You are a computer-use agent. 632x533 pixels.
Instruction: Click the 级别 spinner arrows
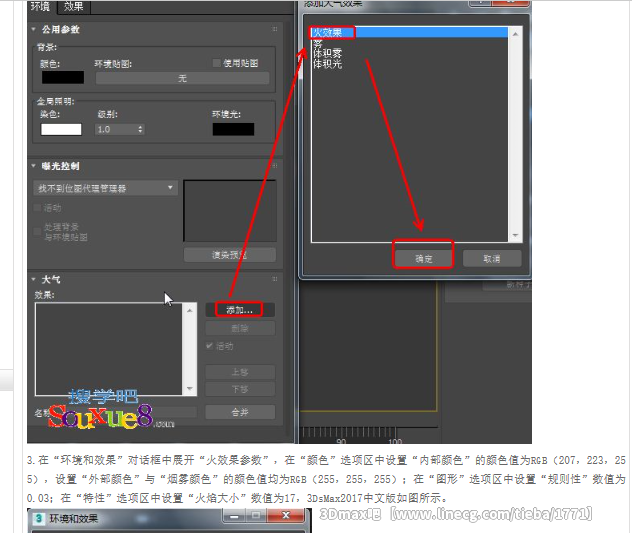click(140, 129)
